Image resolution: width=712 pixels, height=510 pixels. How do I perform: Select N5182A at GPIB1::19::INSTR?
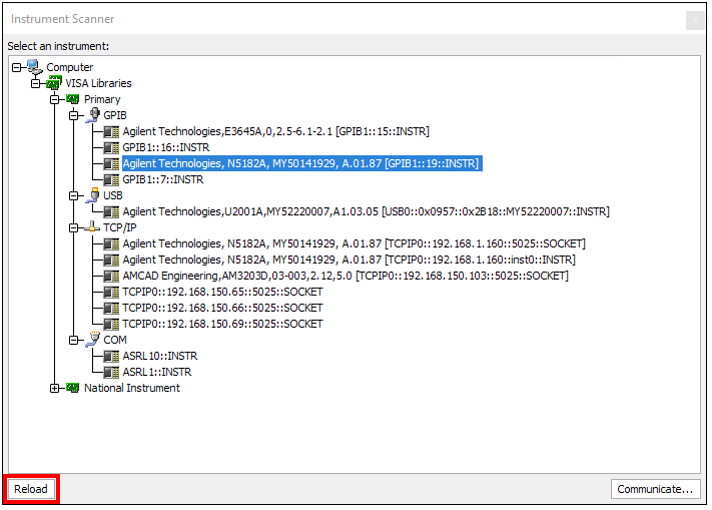click(x=302, y=163)
